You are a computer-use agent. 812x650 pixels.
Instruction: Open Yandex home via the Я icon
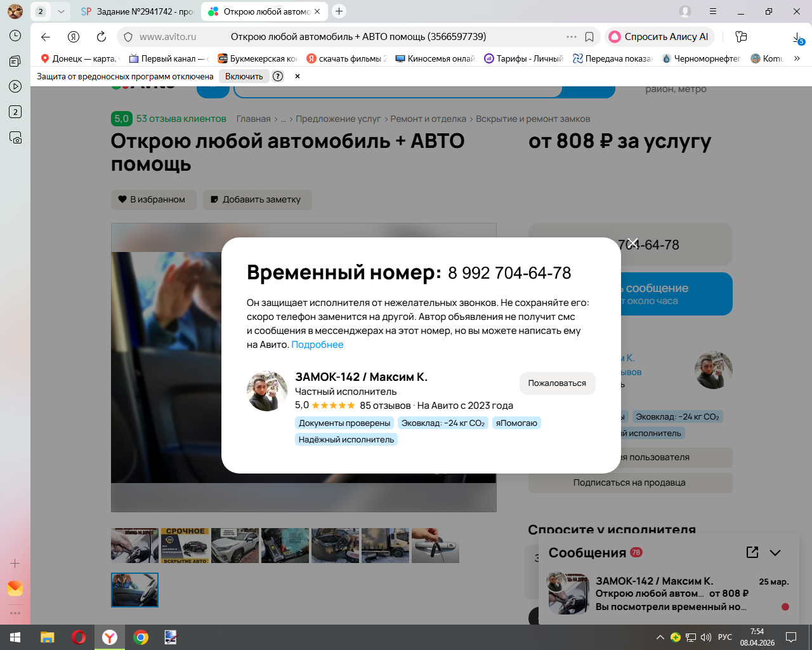point(74,37)
